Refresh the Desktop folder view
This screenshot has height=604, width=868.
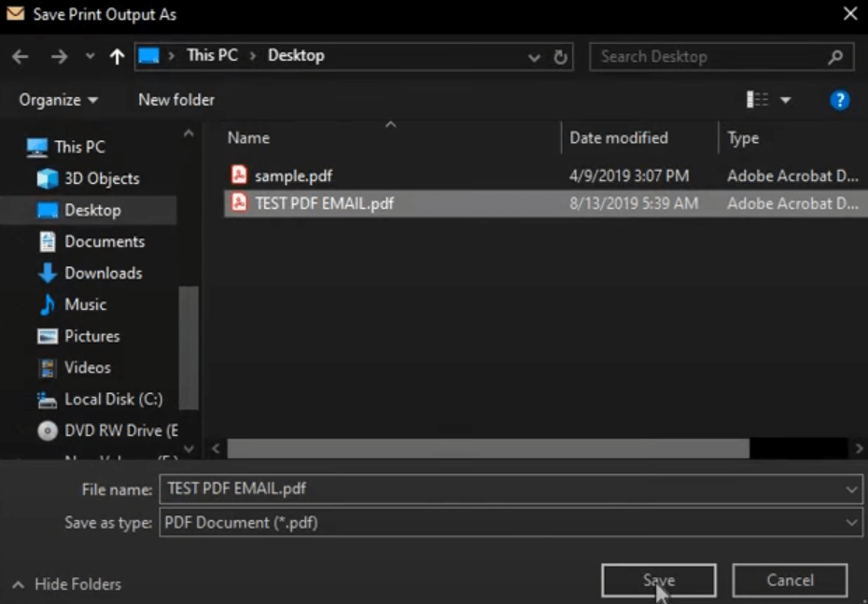point(560,57)
